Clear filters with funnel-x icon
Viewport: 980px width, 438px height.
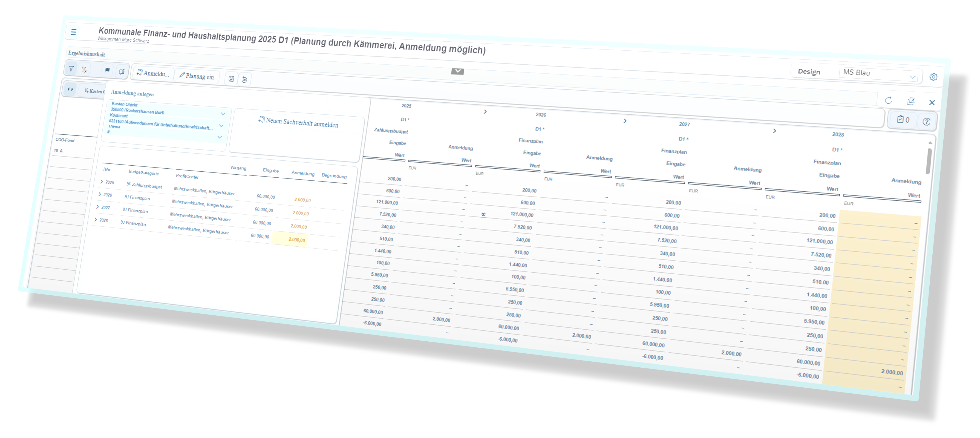click(x=85, y=69)
